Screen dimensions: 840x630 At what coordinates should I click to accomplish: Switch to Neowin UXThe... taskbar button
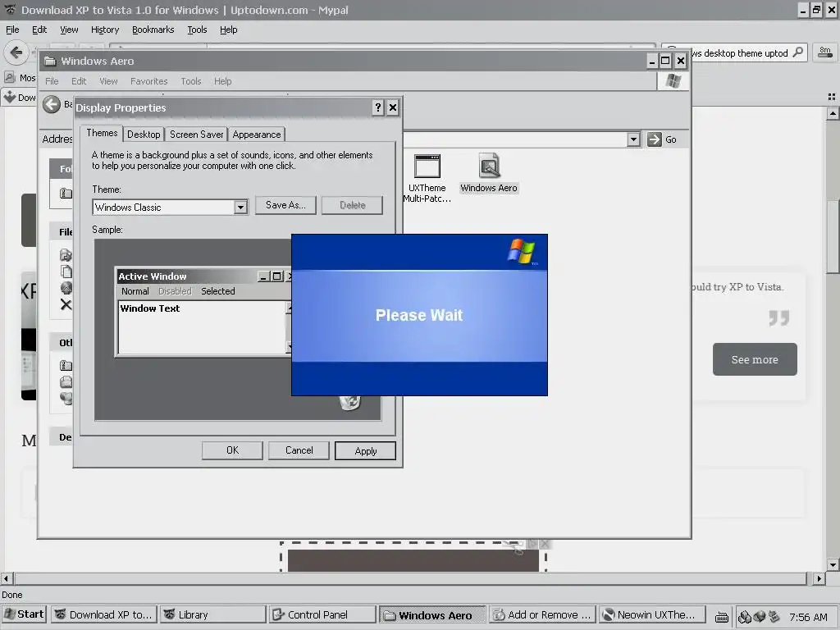pyautogui.click(x=651, y=615)
